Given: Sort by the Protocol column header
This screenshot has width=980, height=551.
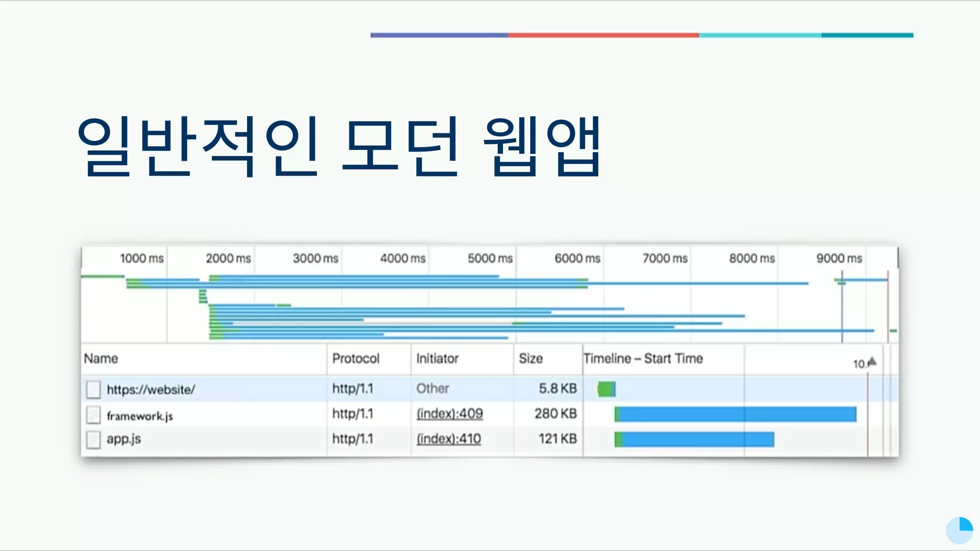Looking at the screenshot, I should tap(356, 359).
